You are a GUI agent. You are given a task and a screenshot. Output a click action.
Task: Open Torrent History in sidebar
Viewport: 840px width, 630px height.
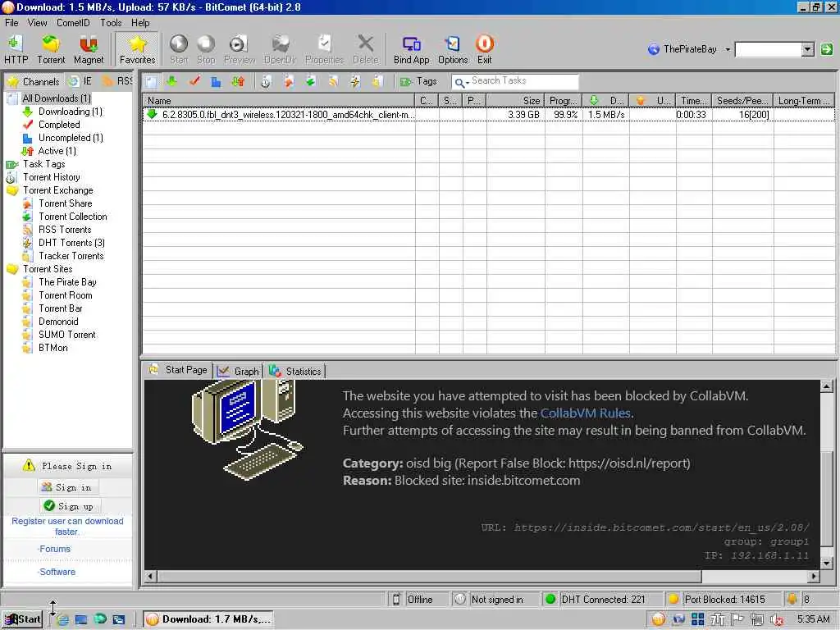pyautogui.click(x=52, y=177)
